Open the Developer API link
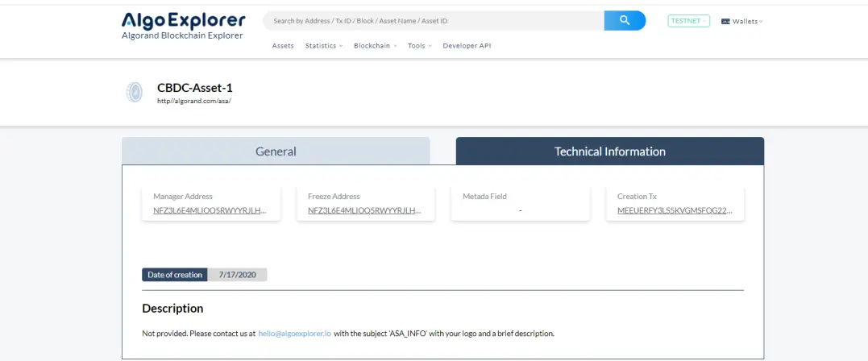The height and width of the screenshot is (361, 868). point(467,46)
